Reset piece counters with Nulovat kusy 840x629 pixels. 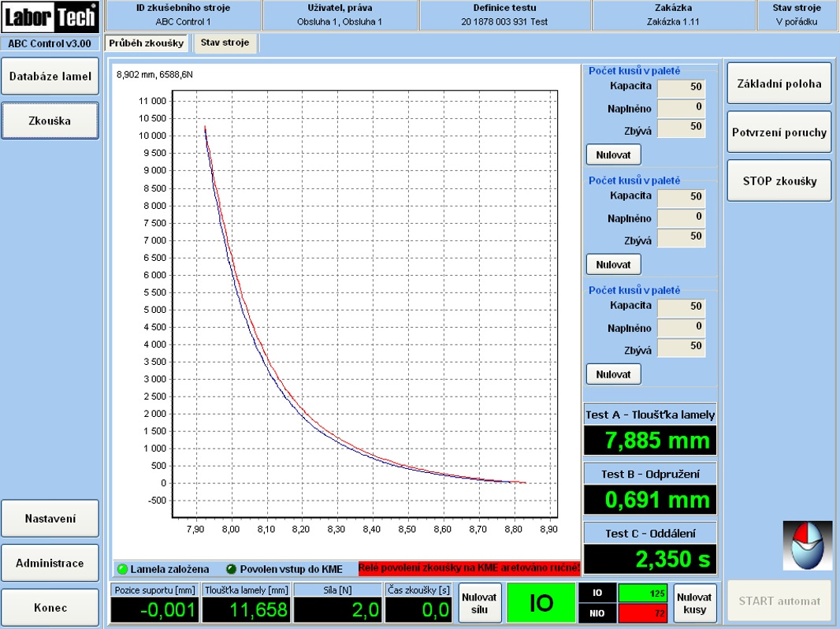tap(695, 603)
